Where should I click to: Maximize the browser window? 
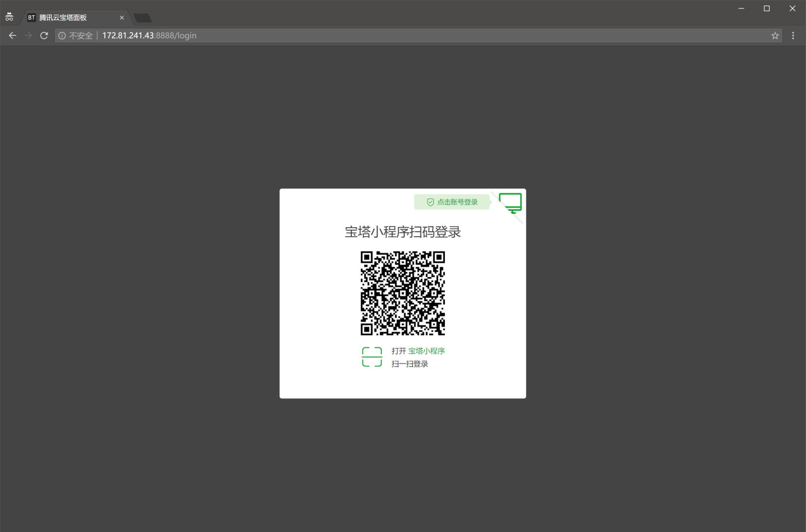(767, 8)
